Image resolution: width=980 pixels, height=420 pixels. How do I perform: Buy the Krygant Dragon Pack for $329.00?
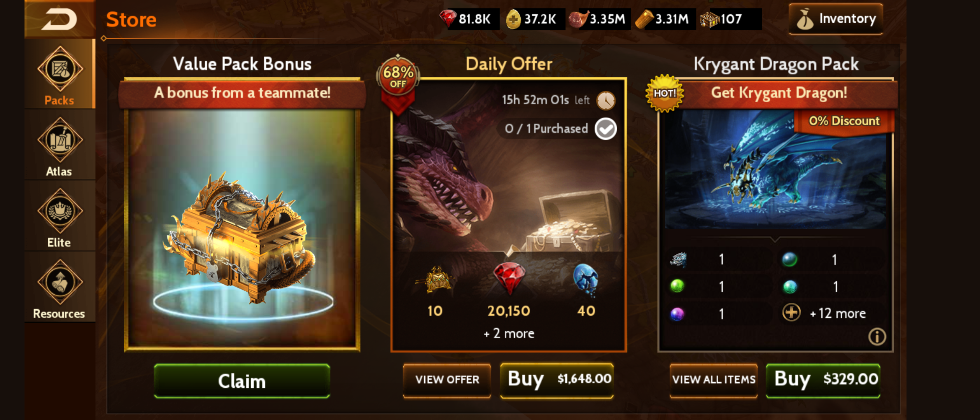point(823,380)
